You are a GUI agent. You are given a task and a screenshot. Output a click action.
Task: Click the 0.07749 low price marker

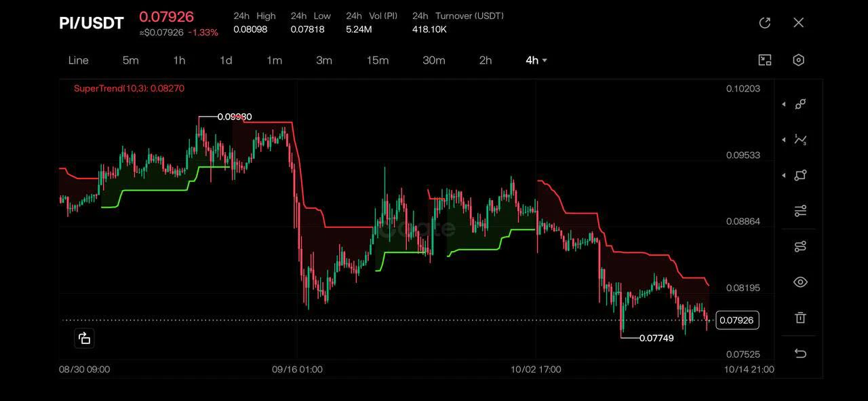pos(656,338)
